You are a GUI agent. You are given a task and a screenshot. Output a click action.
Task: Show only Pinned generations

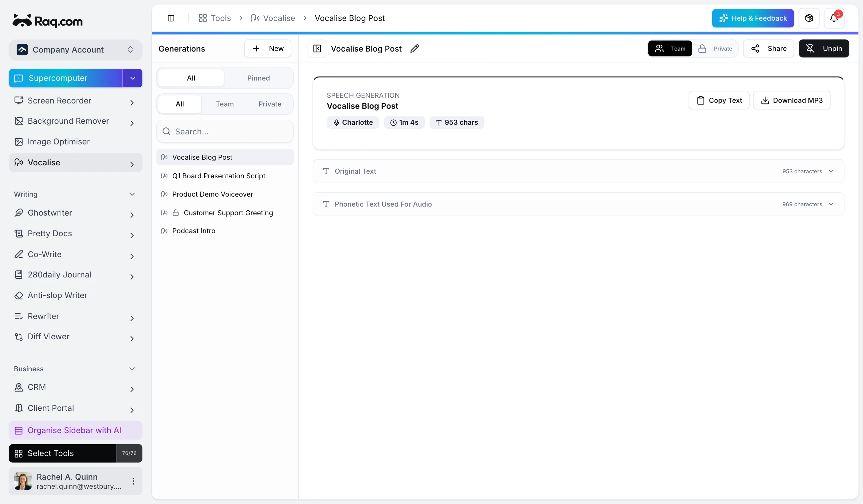click(x=259, y=78)
